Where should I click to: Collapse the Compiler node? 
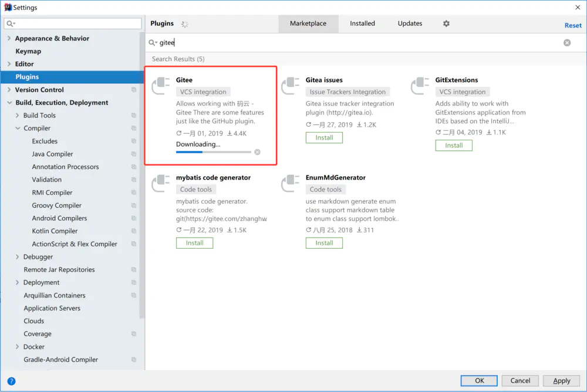17,128
